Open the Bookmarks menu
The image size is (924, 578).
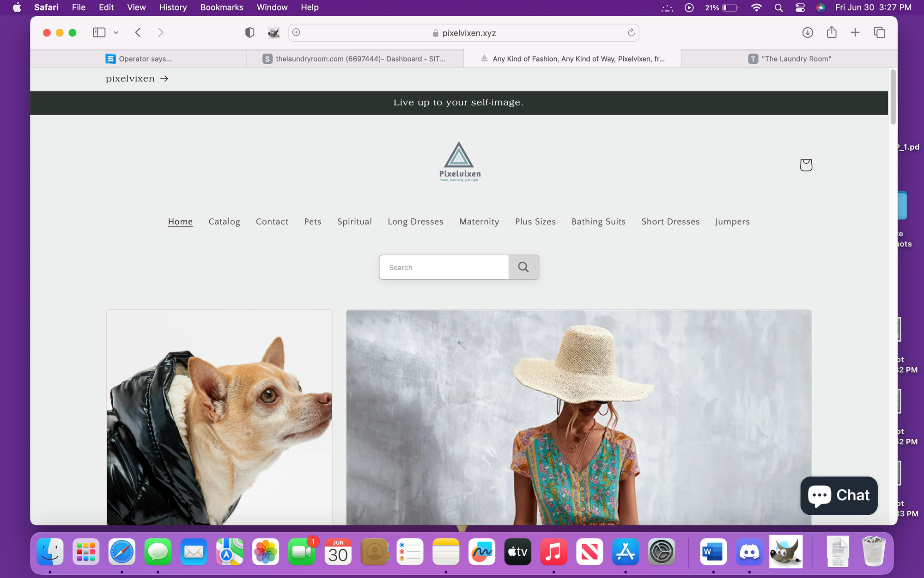(222, 7)
